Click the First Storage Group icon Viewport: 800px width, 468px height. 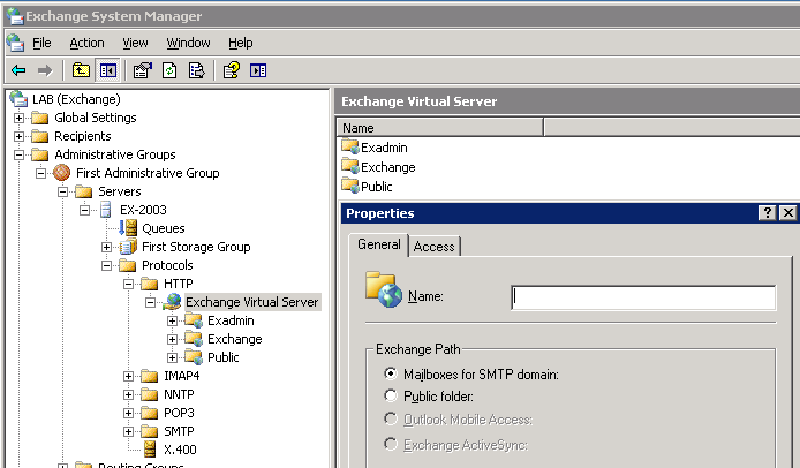[129, 247]
